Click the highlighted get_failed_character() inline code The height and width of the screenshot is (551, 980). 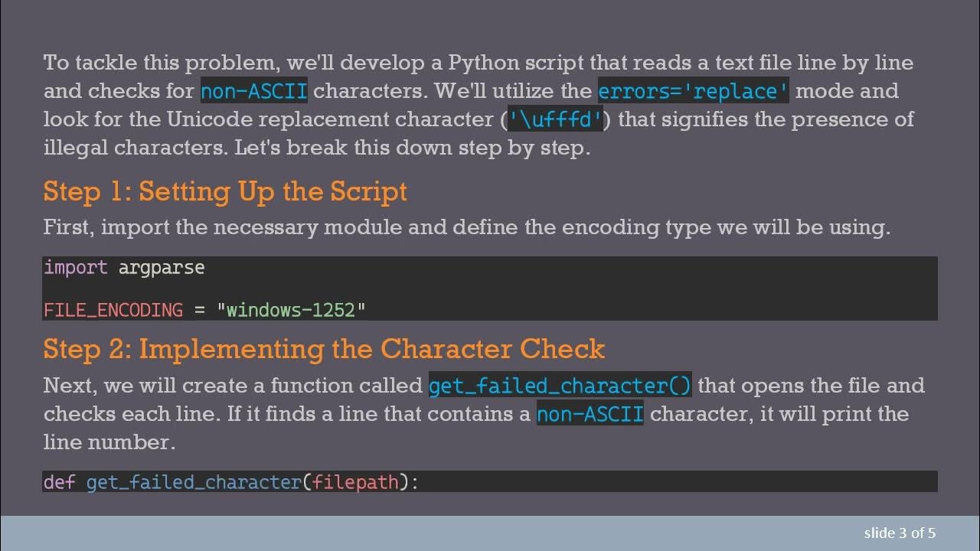[x=560, y=386]
